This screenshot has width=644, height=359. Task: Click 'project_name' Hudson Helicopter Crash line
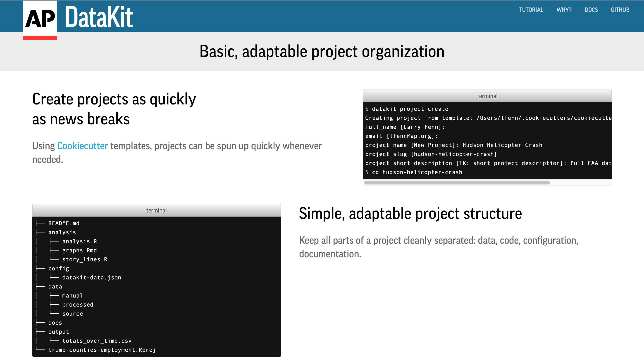pyautogui.click(x=453, y=145)
